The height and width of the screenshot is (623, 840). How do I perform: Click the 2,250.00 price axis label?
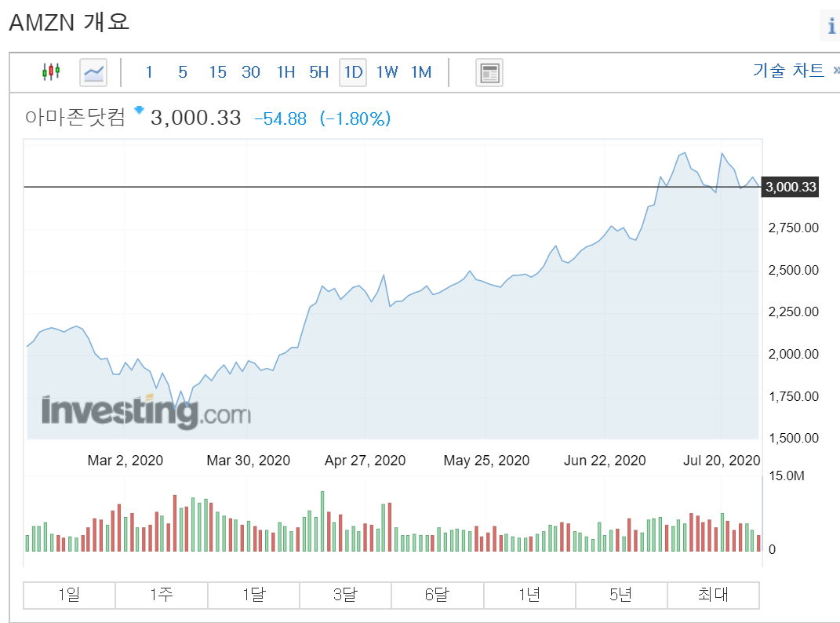coord(794,312)
